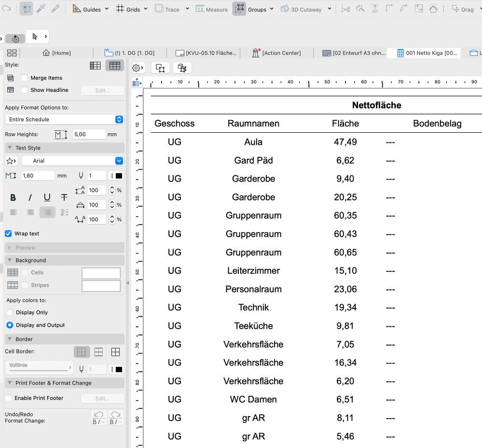Click the select-in-plan icon beside the gear

[160, 68]
